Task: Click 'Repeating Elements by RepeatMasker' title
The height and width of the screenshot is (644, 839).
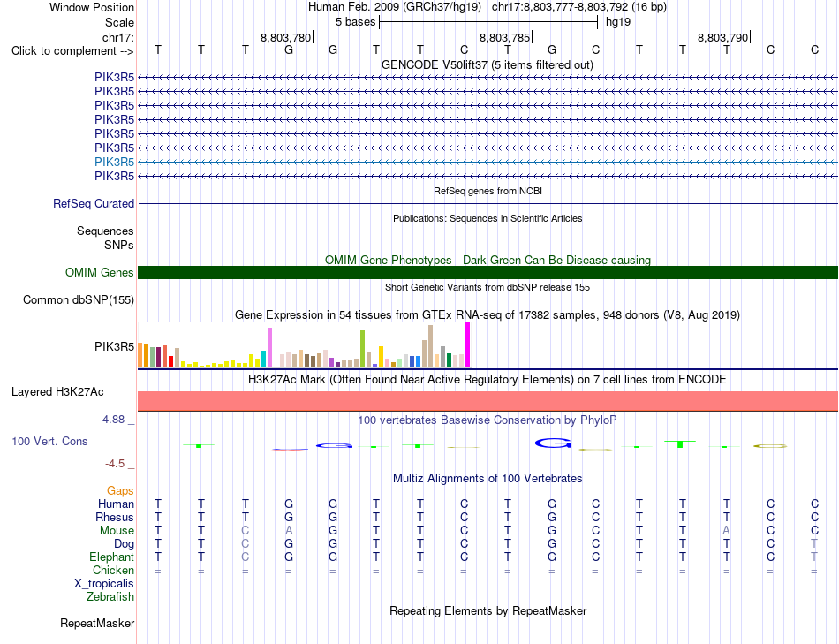Action: tap(488, 610)
